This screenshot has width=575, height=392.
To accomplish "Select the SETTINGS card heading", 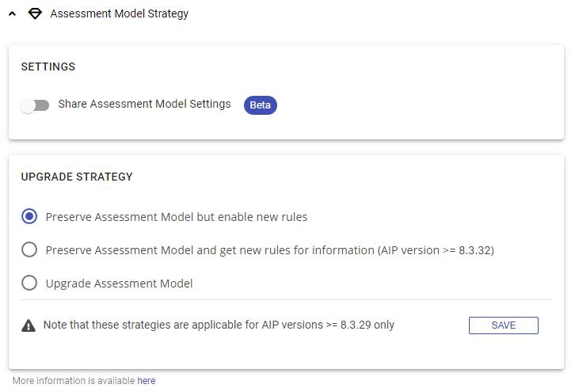I will point(48,67).
